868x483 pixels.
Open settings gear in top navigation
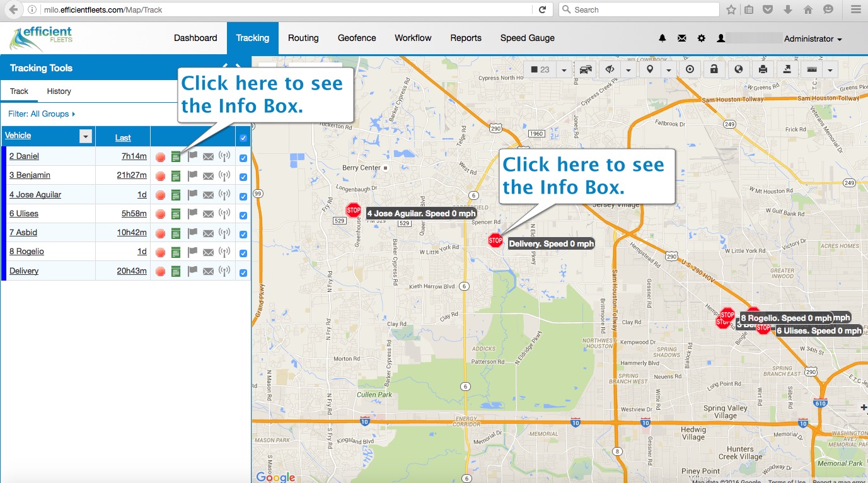pyautogui.click(x=702, y=38)
